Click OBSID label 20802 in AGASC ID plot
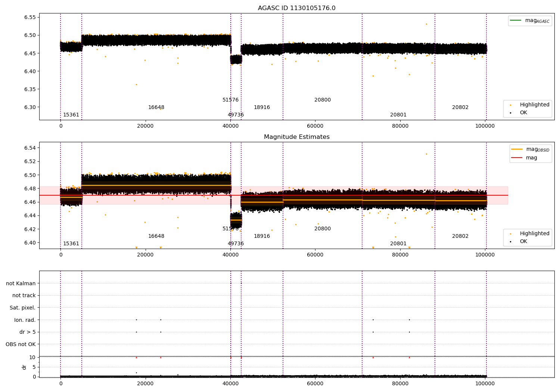The image size is (560, 392). pos(460,108)
